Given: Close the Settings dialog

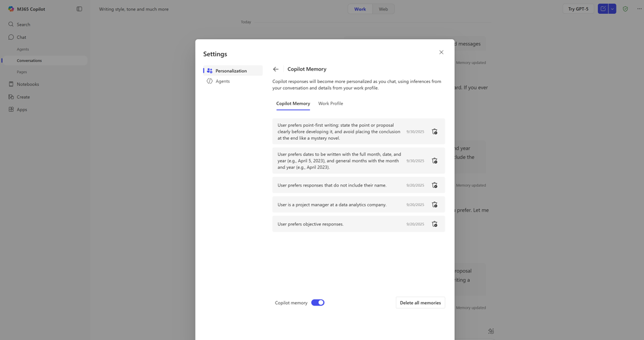Looking at the screenshot, I should click(x=441, y=52).
